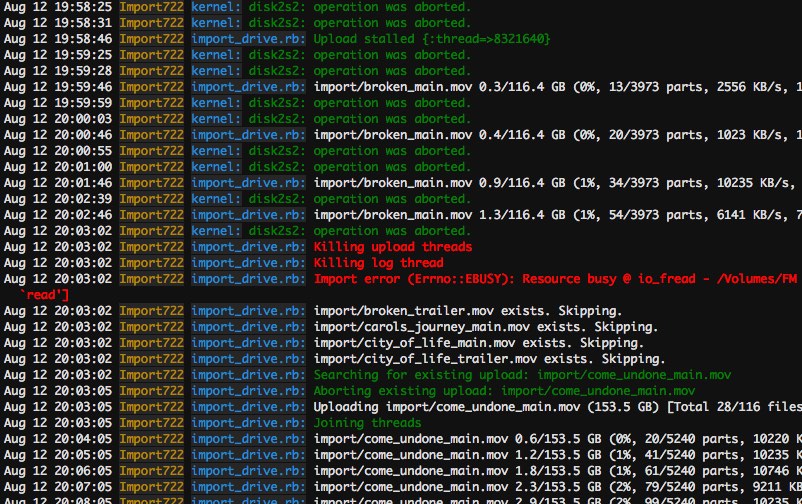Image resolution: width=802 pixels, height=504 pixels.
Task: Click the "kernel:" label at 19:59:59
Action: (x=216, y=103)
